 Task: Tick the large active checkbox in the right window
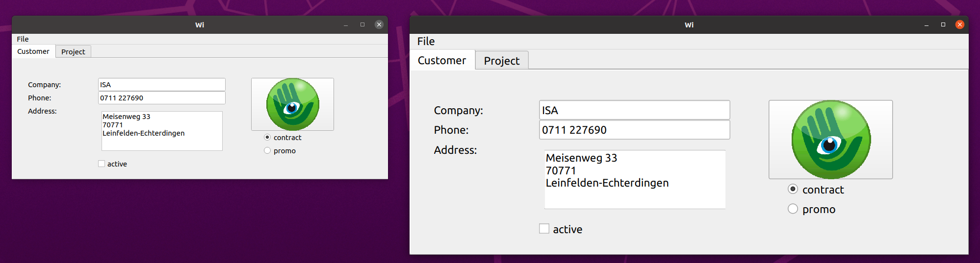click(544, 229)
